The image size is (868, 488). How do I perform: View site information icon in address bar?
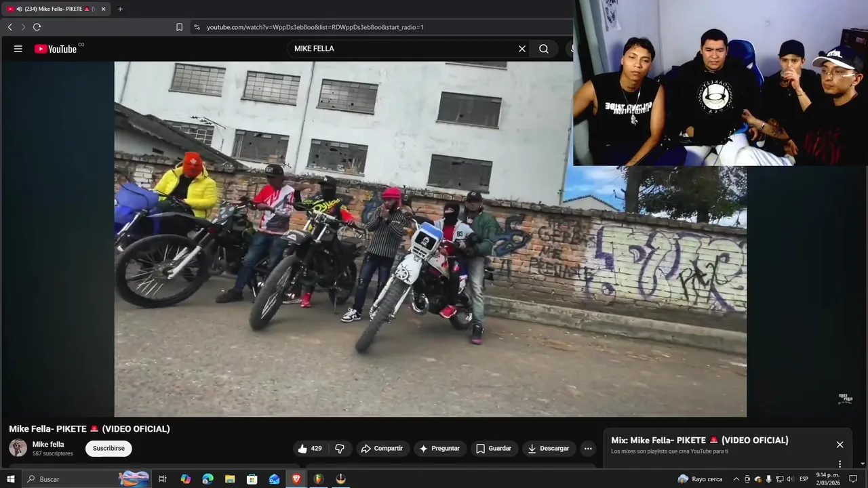click(197, 27)
